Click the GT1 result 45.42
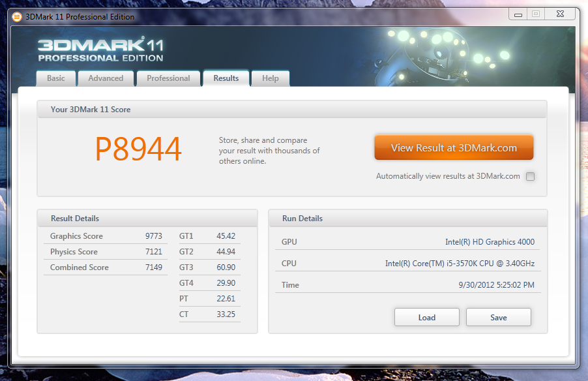Viewport: 588px width, 381px height. 226,236
